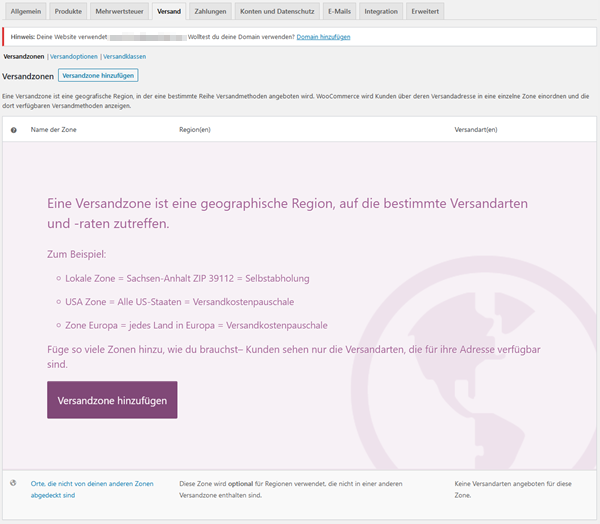Click small outlined Versandzone hinzufügen button
Screen dimensions: 600x524
(x=98, y=75)
